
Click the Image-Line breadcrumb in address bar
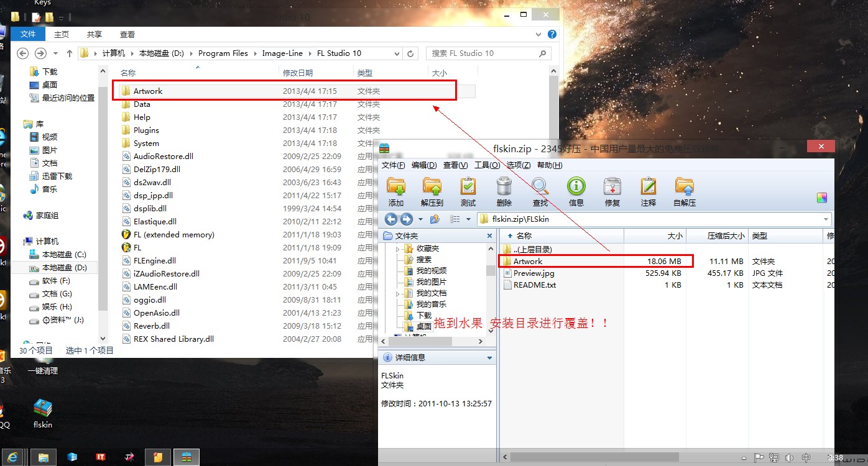point(282,53)
